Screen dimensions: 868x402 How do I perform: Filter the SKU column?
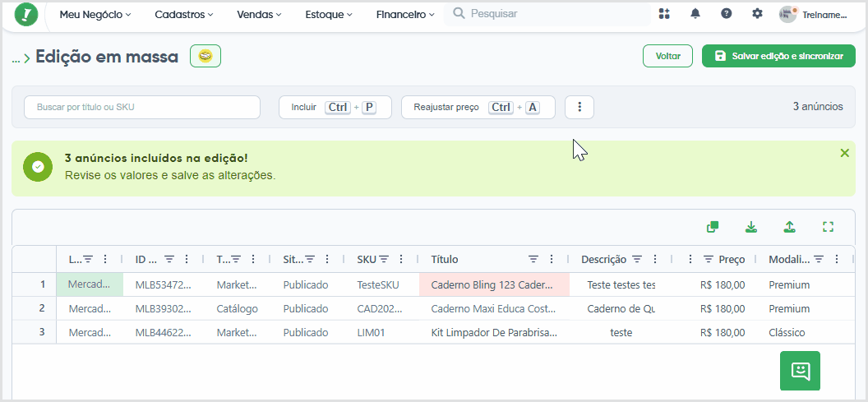pos(384,259)
